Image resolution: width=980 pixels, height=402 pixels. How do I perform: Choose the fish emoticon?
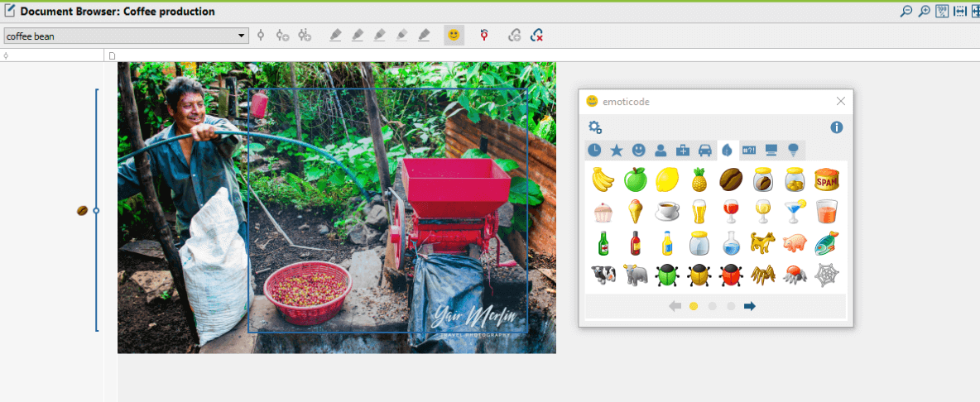point(826,243)
